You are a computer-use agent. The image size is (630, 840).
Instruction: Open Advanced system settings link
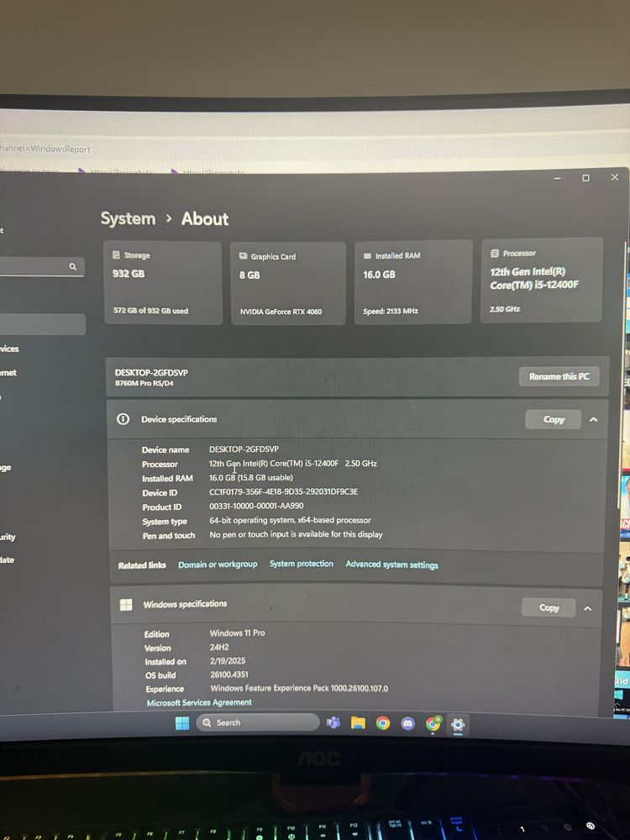(x=391, y=564)
